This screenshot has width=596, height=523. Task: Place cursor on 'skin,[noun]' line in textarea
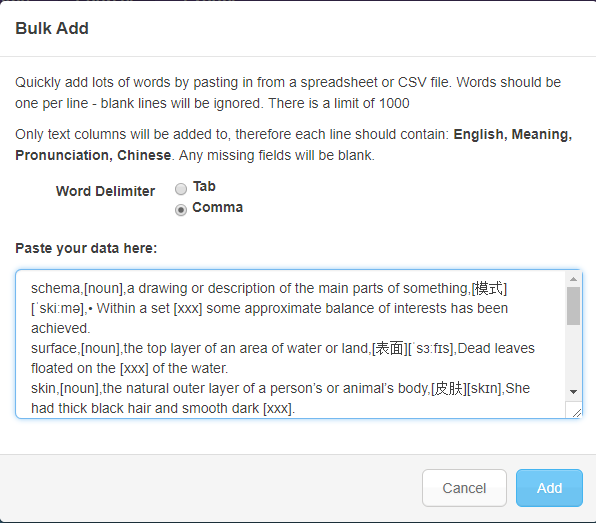pos(281,388)
